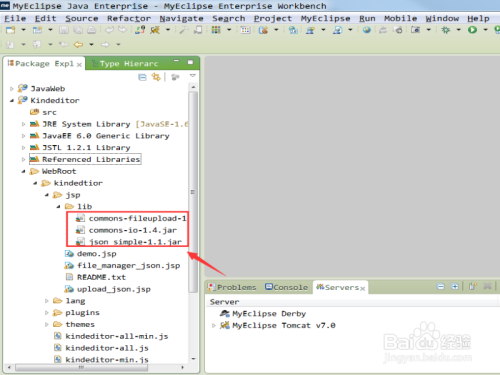Click the globe web browser toolbar icon
The width and height of the screenshot is (500, 375).
(367, 30)
